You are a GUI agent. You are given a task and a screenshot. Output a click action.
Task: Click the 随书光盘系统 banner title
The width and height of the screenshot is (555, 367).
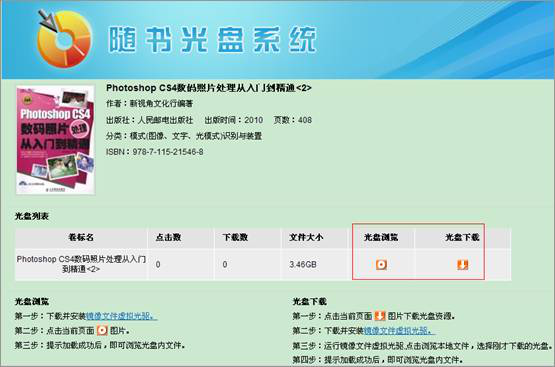[212, 39]
